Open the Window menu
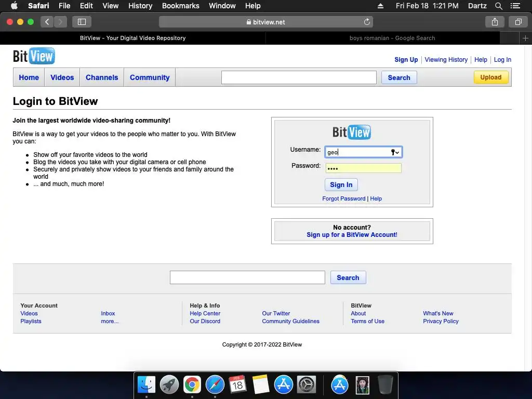Screen dimensions: 532x399 coord(222,6)
